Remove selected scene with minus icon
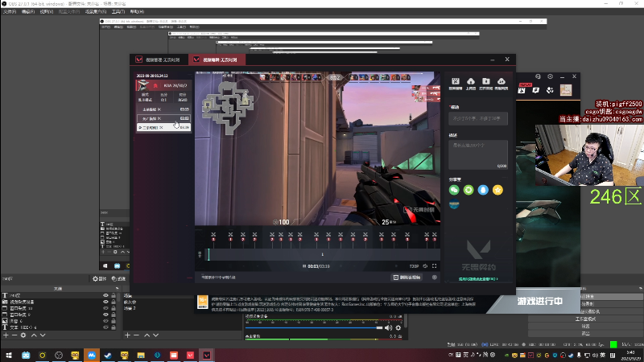This screenshot has width=644, height=362. pos(136,335)
